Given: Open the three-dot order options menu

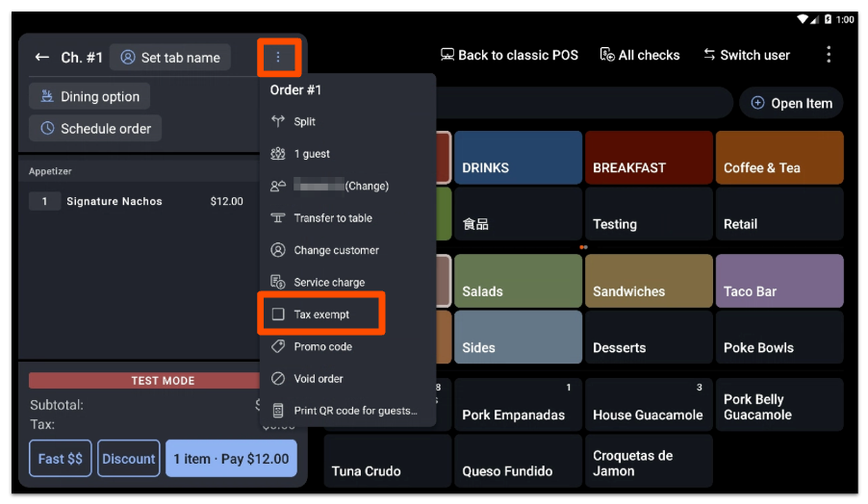Looking at the screenshot, I should tap(278, 58).
